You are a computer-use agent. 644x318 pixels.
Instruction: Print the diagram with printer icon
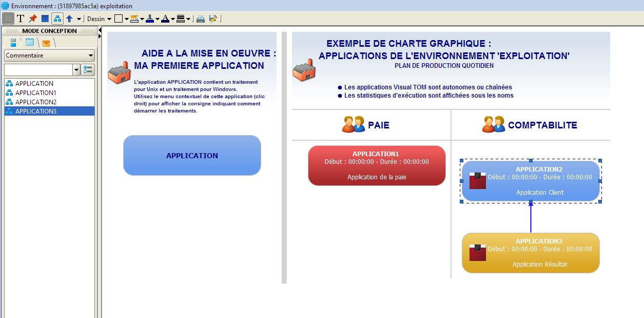[x=201, y=18]
